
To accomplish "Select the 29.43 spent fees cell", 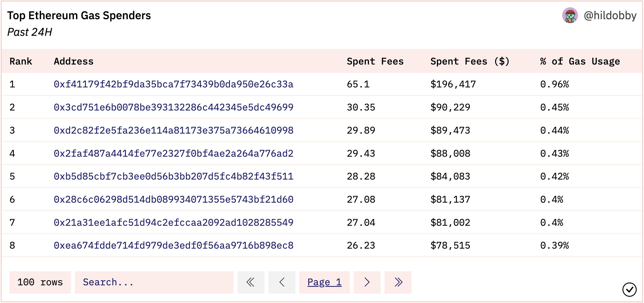I will point(361,153).
